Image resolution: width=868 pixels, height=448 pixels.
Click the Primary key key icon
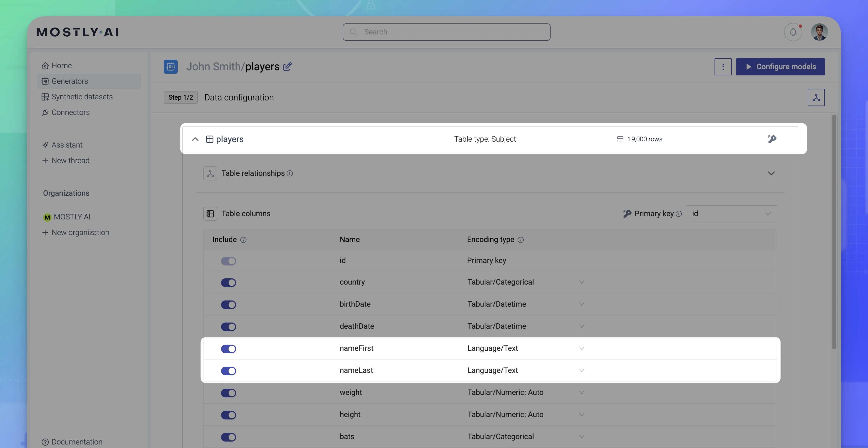[627, 214]
